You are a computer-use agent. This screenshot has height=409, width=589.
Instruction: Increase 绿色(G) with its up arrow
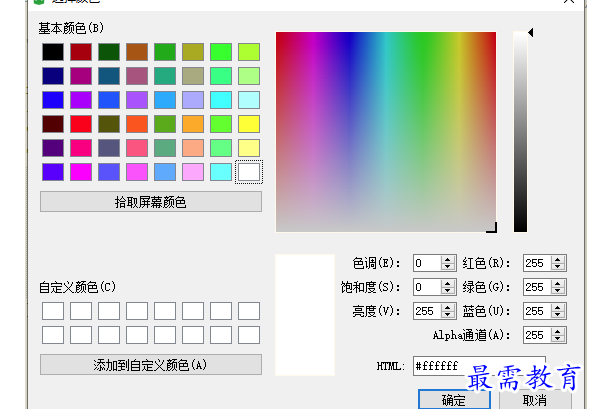coord(558,284)
